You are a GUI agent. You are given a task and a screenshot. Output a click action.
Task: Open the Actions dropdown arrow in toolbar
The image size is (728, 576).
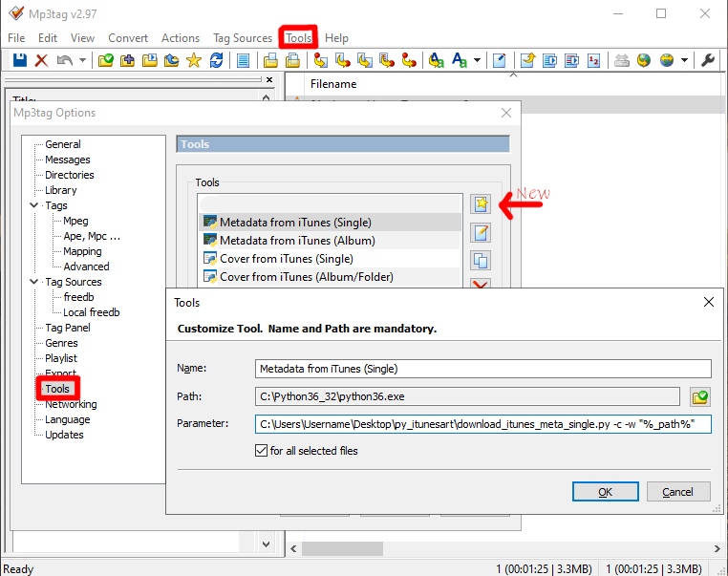[477, 60]
